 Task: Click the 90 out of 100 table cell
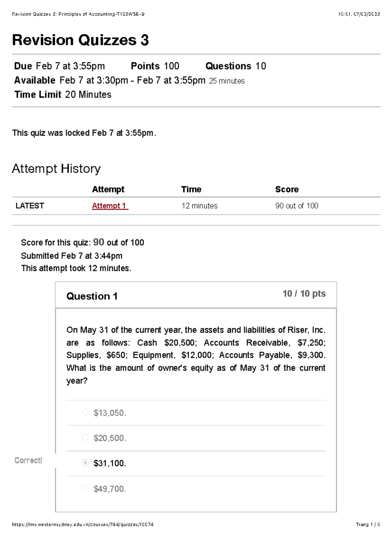297,206
